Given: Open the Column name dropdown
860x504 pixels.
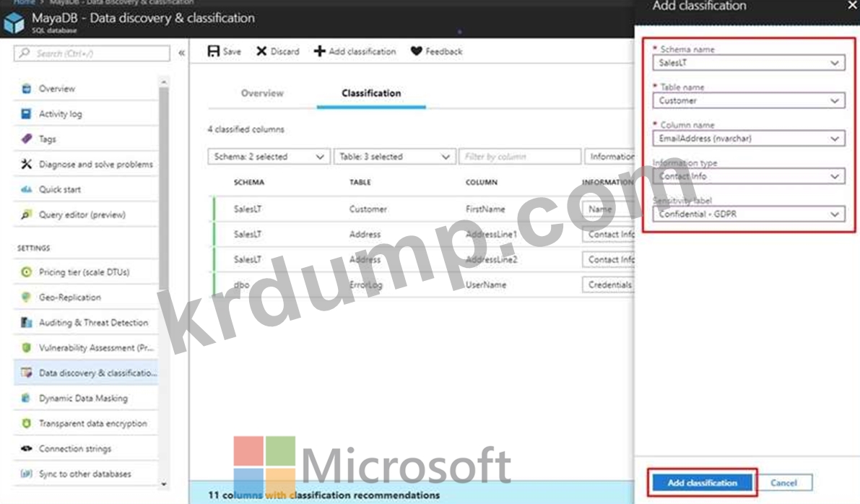Looking at the screenshot, I should (749, 139).
